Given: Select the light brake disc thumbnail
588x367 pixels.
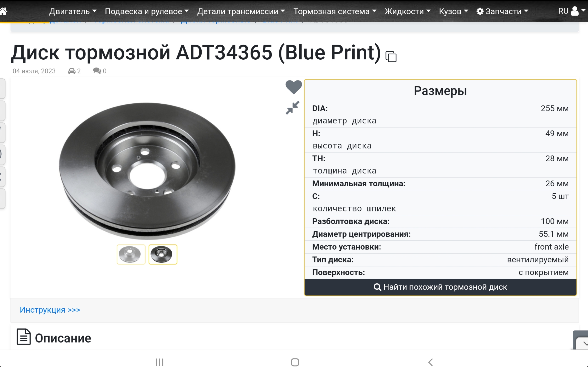Looking at the screenshot, I should tap(131, 254).
